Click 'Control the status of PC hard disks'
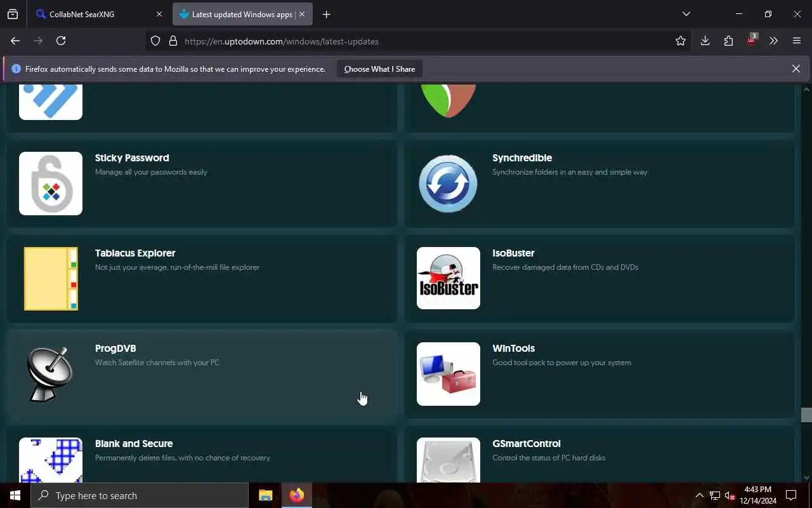Screen dimensions: 812x508 549,458
